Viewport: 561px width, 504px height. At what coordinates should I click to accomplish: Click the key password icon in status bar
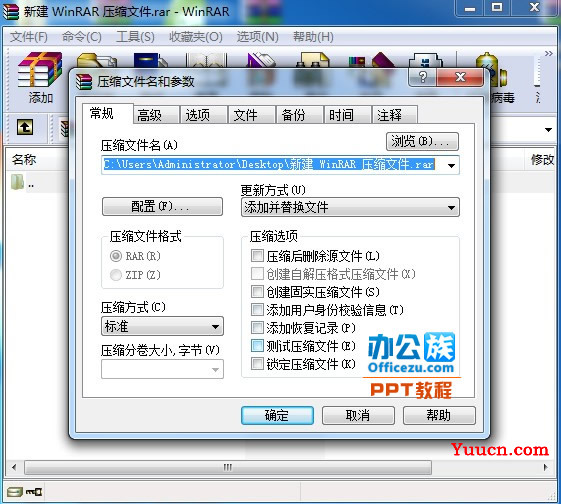point(34,492)
